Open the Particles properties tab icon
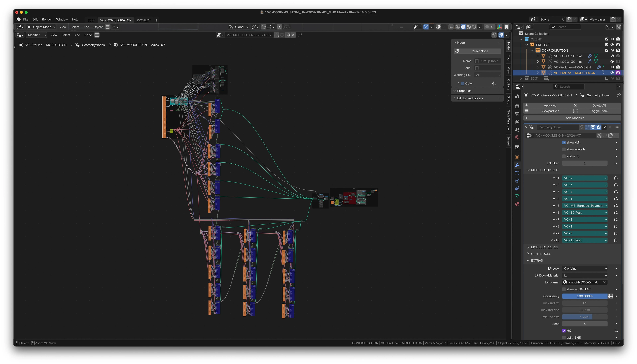637x364 pixels. (x=517, y=173)
